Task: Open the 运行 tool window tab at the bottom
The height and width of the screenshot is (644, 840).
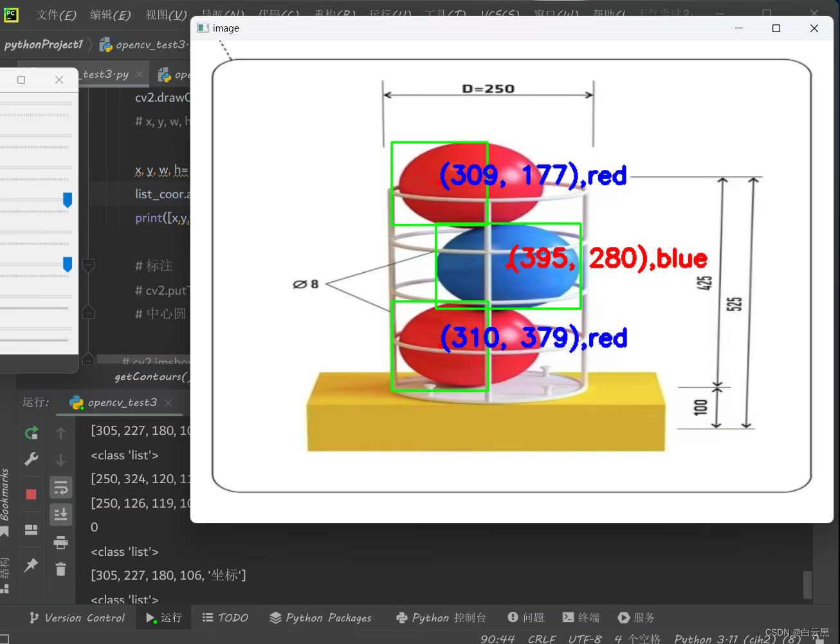Action: click(164, 618)
